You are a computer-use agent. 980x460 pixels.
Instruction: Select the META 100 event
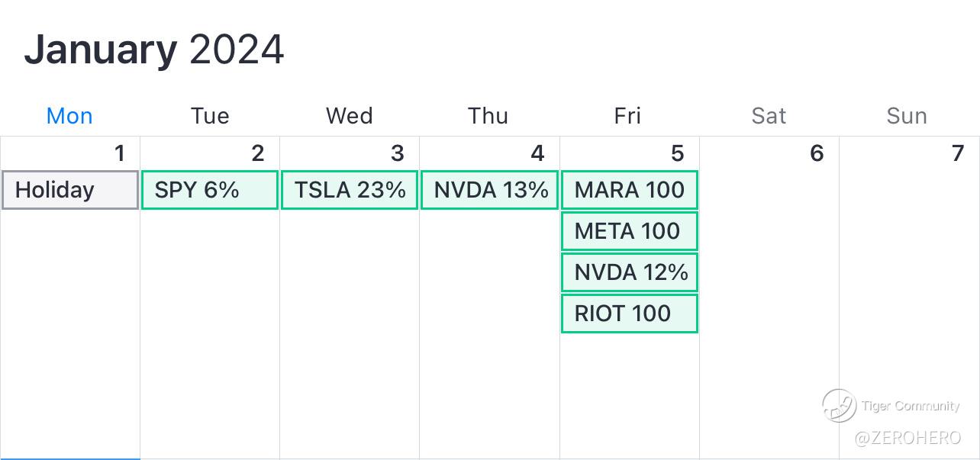630,231
